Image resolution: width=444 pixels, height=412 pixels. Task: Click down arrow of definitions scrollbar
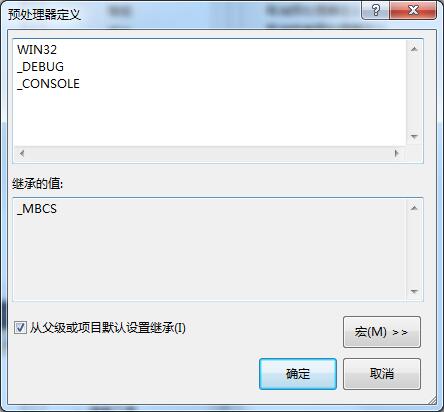point(414,136)
